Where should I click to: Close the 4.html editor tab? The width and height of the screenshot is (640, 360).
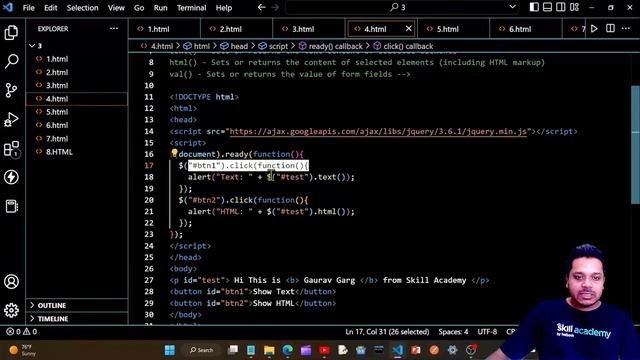[409, 29]
